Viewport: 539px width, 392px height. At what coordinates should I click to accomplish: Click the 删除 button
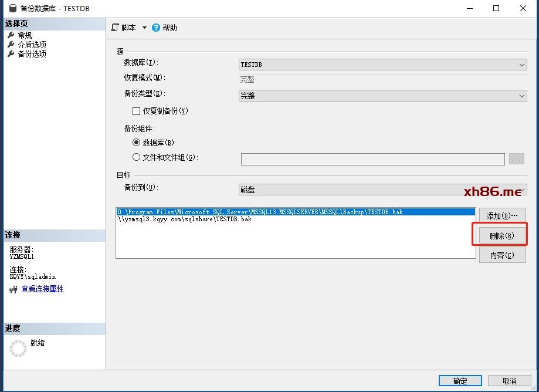[x=501, y=236]
